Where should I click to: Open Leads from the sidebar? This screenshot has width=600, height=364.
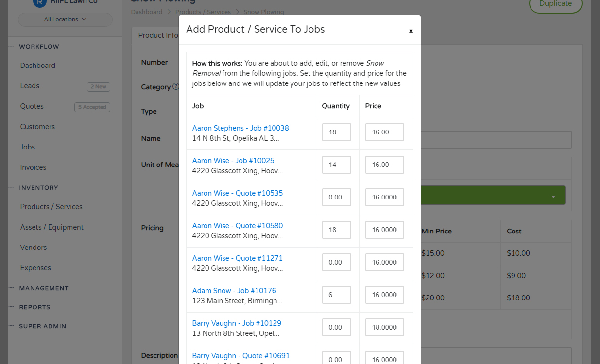(x=29, y=85)
